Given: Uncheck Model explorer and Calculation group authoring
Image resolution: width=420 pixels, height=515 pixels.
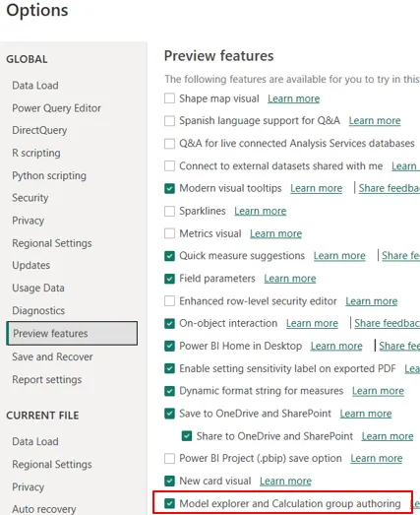Looking at the screenshot, I should pos(169,503).
